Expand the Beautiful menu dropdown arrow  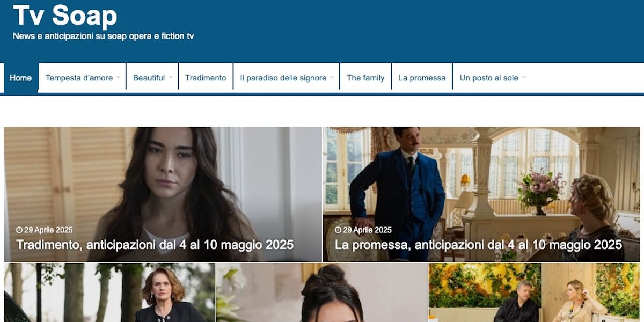pyautogui.click(x=171, y=78)
